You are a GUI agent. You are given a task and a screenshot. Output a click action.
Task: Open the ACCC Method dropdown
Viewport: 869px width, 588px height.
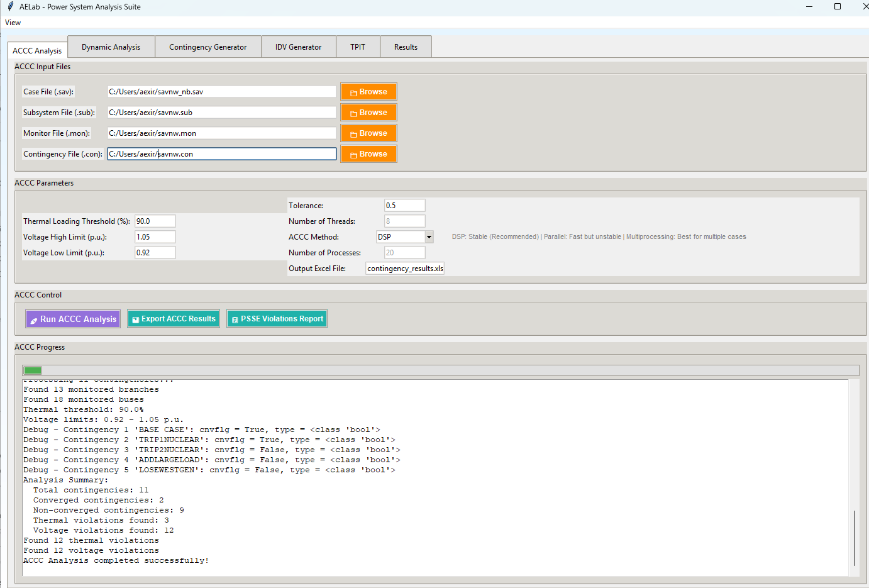coord(429,236)
